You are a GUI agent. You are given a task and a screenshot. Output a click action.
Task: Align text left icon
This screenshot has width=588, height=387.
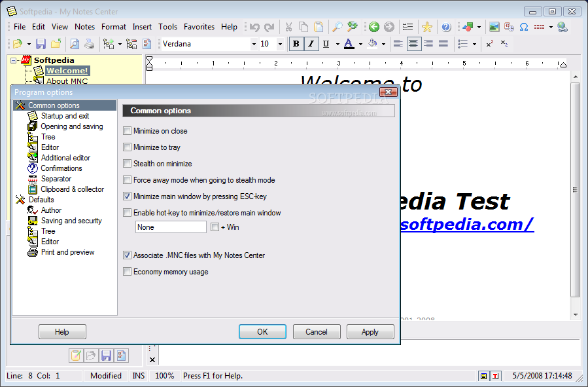click(x=398, y=44)
